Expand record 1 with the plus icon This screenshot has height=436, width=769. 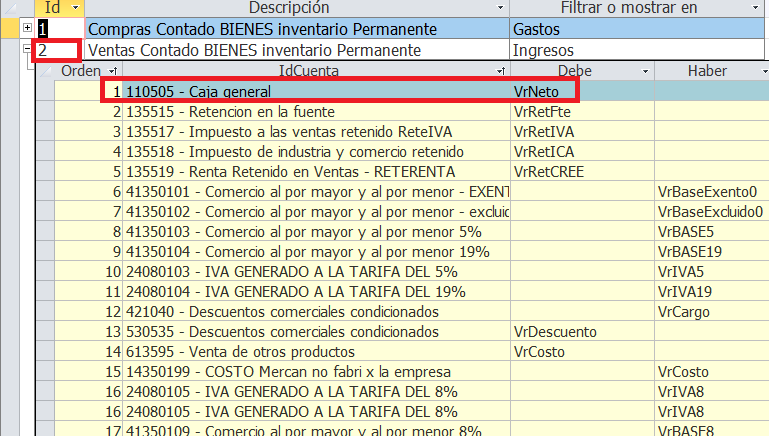click(27, 28)
